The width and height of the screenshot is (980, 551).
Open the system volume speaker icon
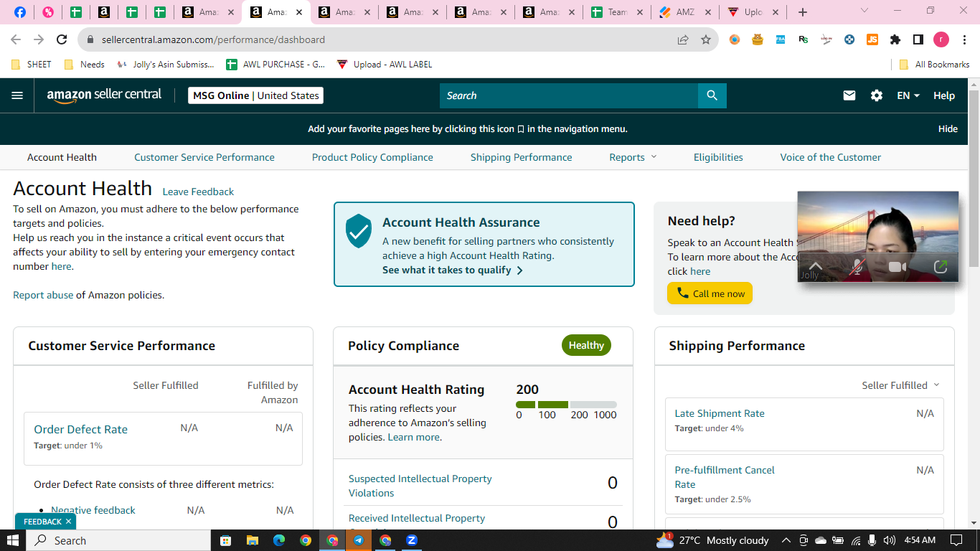[x=890, y=540]
